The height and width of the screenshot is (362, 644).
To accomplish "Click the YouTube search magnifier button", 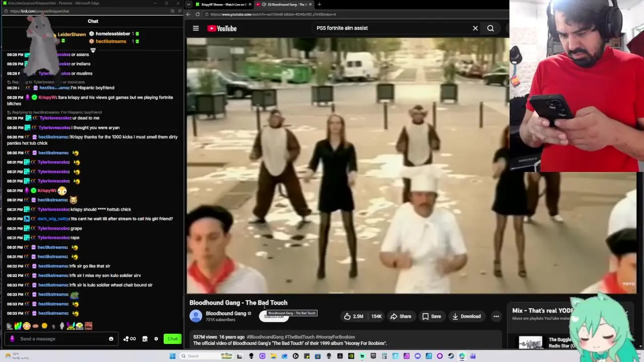I will [x=491, y=28].
